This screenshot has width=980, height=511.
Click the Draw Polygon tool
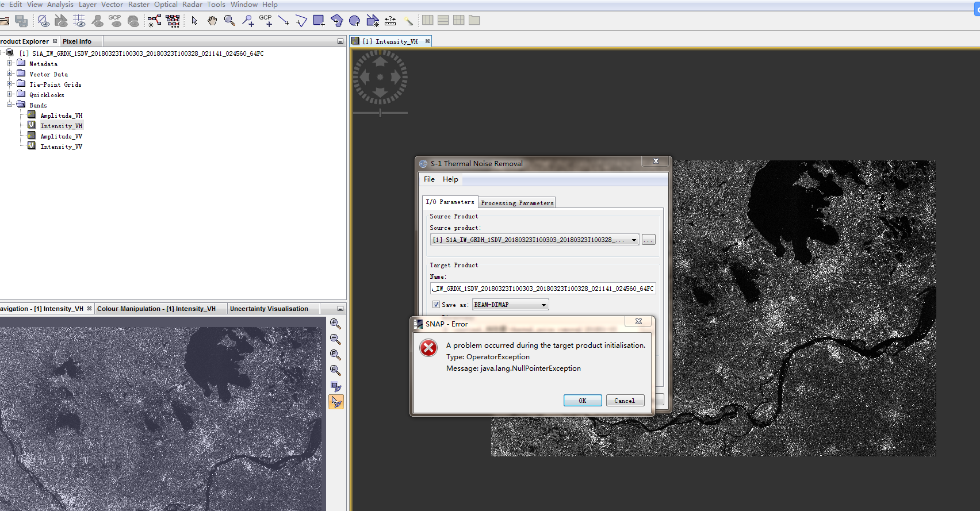point(337,21)
